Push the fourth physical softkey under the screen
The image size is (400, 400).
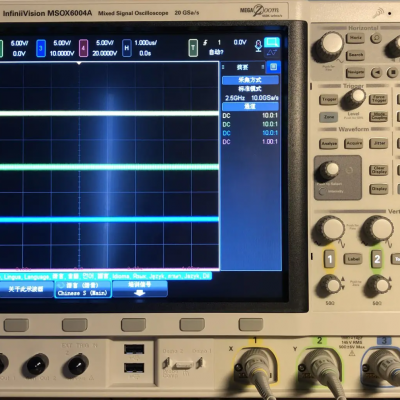tap(192, 325)
